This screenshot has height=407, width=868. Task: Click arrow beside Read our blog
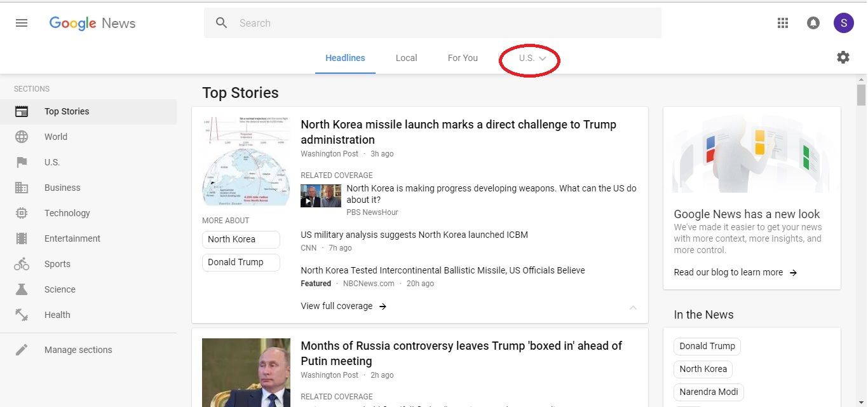(793, 273)
